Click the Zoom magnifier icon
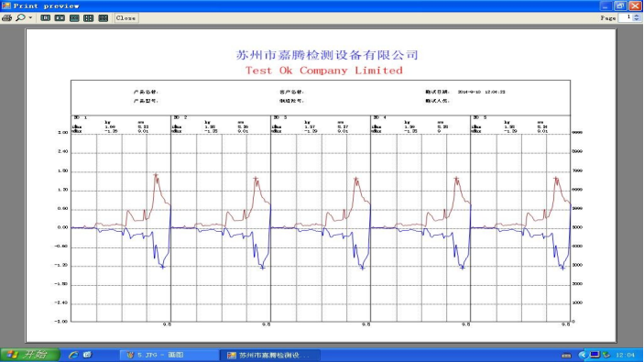The image size is (644, 362). (20, 17)
